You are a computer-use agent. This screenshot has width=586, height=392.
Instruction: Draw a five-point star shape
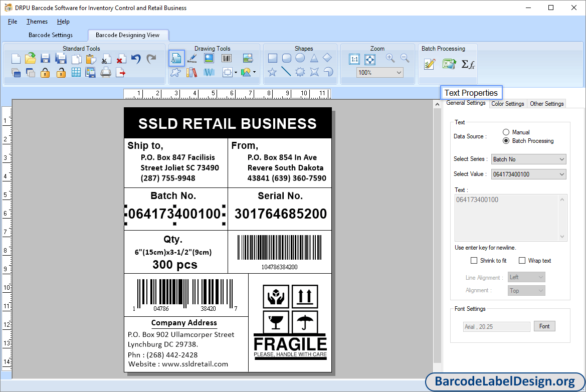pos(272,72)
